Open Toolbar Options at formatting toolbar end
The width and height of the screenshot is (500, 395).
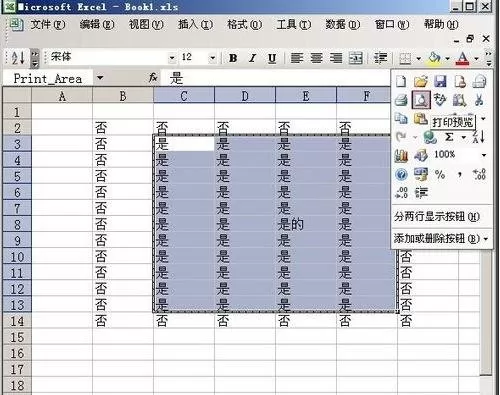click(488, 58)
